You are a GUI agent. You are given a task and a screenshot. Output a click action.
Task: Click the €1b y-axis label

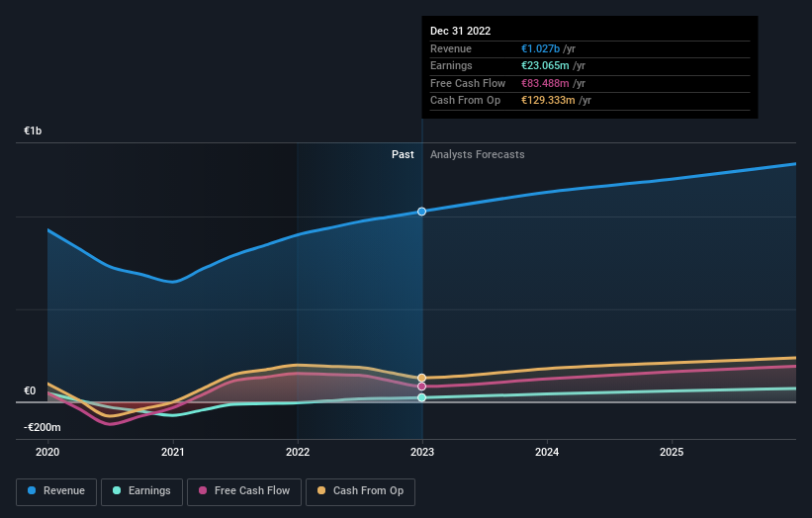click(33, 130)
